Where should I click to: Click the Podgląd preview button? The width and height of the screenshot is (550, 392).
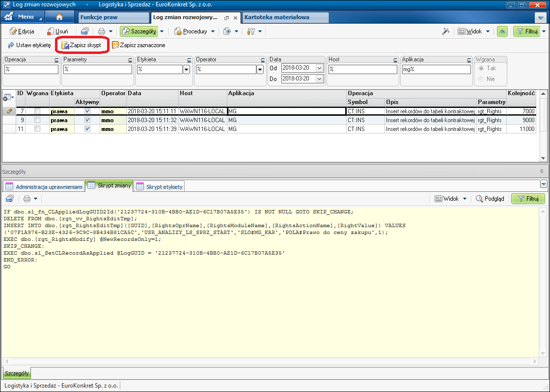(490, 199)
